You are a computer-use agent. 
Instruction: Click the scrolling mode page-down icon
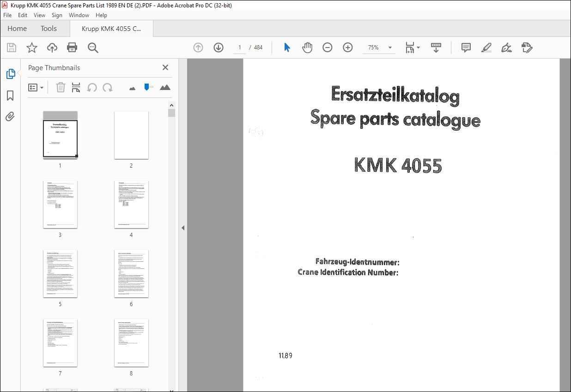436,48
